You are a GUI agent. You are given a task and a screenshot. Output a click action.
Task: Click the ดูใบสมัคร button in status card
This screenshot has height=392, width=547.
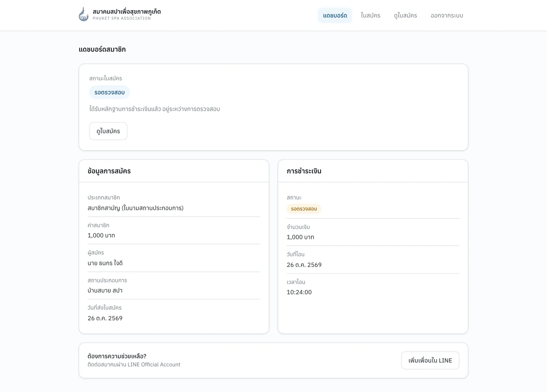click(x=108, y=131)
